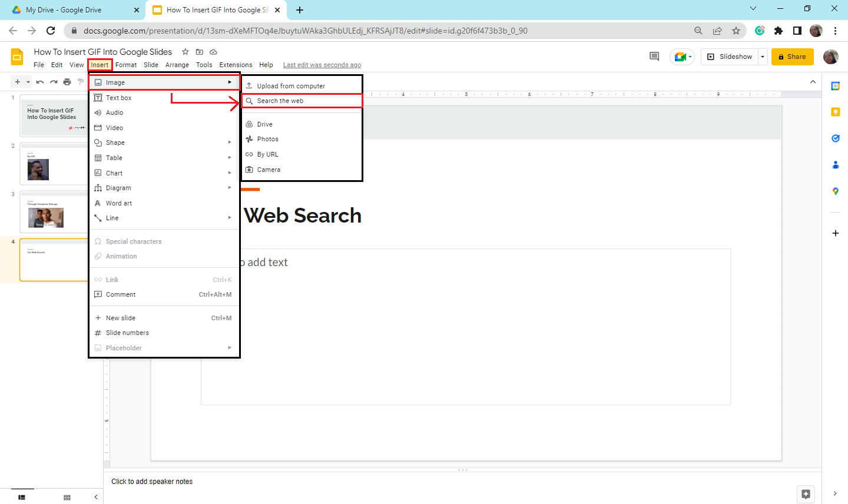848x504 pixels.
Task: Switch to My Drive browser tab
Action: click(75, 10)
